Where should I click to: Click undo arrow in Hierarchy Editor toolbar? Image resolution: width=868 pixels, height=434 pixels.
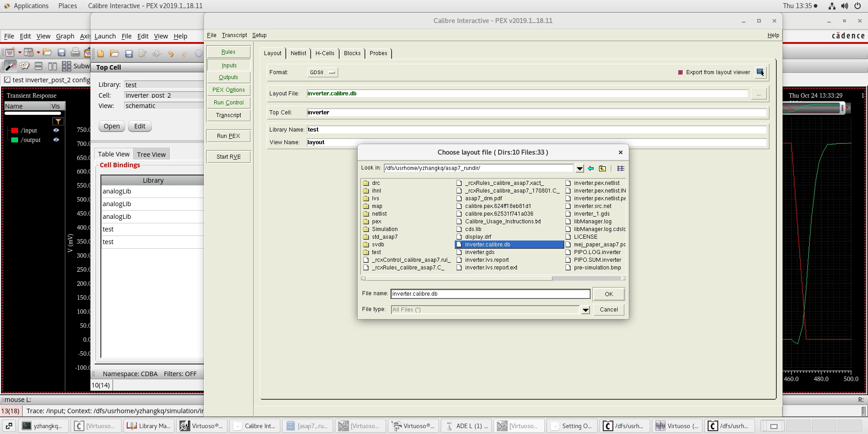point(170,54)
